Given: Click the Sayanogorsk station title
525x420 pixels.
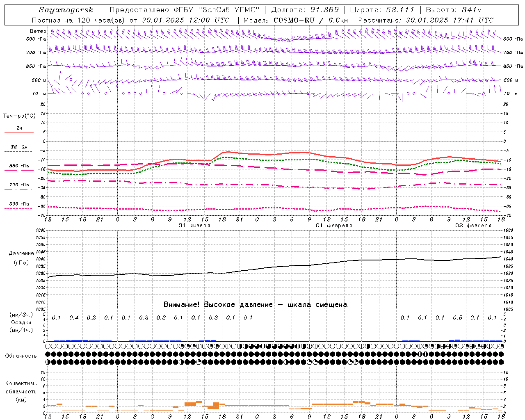Looking at the screenshot, I should coord(66,10).
